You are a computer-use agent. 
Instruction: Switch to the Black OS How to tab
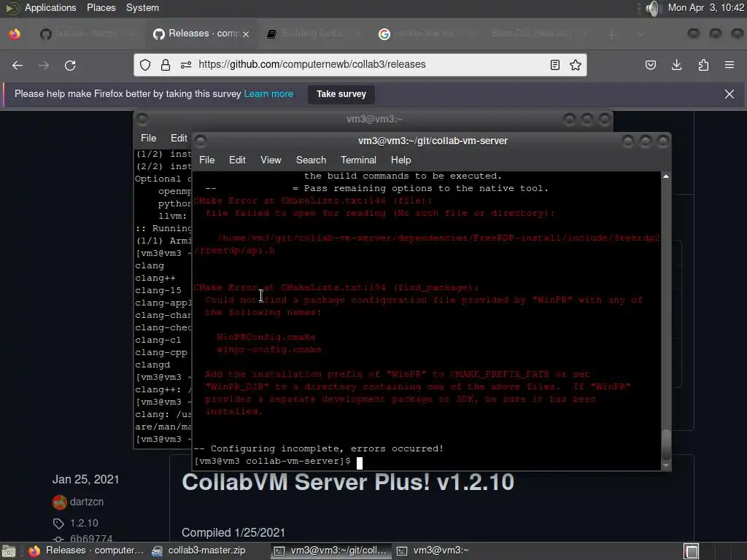coord(538,34)
